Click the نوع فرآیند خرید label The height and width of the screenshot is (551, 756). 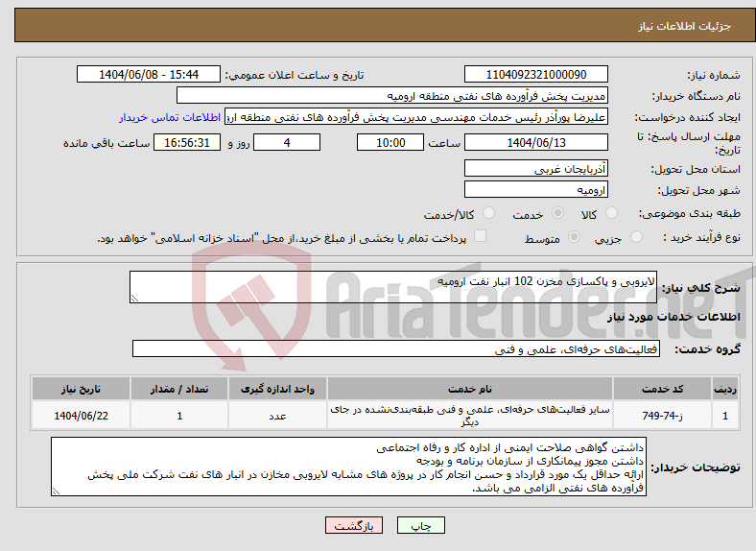(x=701, y=237)
